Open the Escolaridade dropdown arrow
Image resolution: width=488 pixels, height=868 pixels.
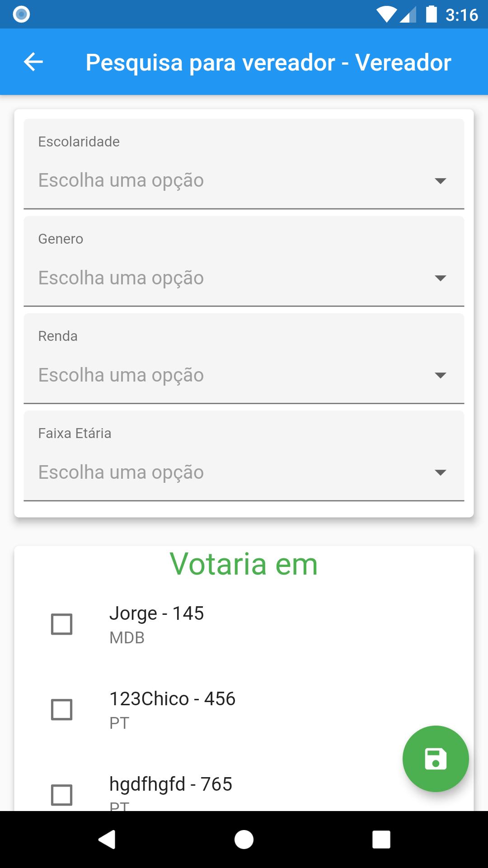(x=440, y=181)
